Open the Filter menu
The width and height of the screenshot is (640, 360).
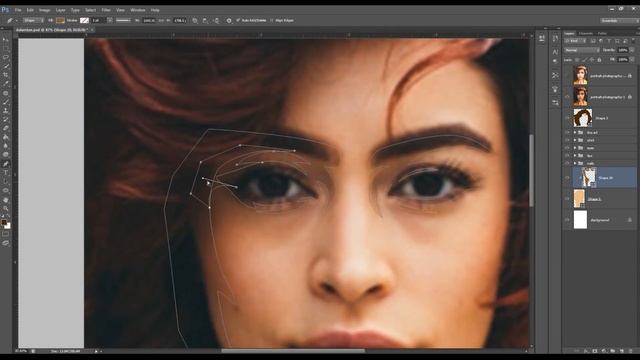pyautogui.click(x=106, y=10)
